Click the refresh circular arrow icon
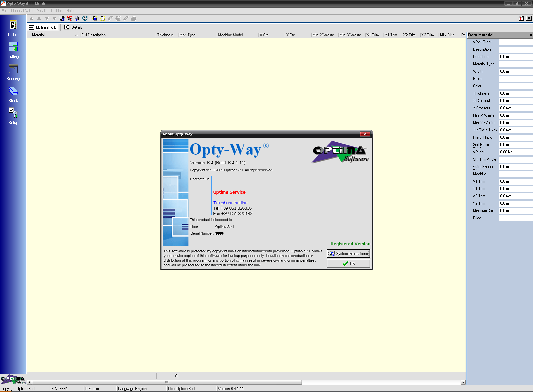533x392 pixels. pyautogui.click(x=85, y=18)
